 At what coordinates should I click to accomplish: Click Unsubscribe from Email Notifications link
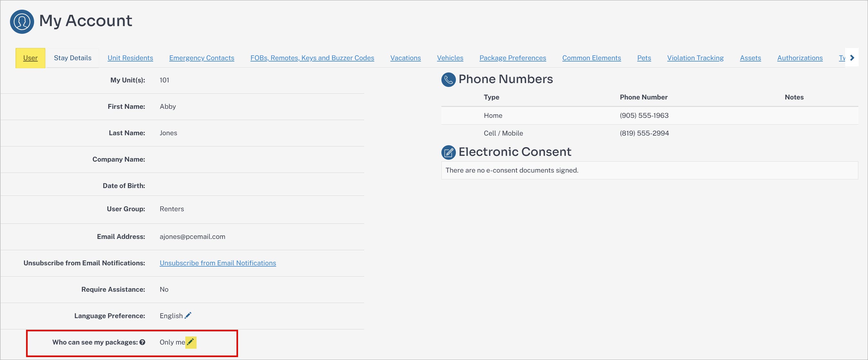218,263
